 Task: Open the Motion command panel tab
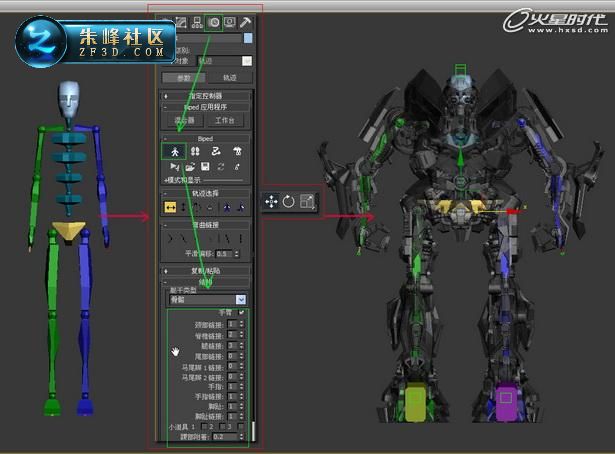click(214, 22)
